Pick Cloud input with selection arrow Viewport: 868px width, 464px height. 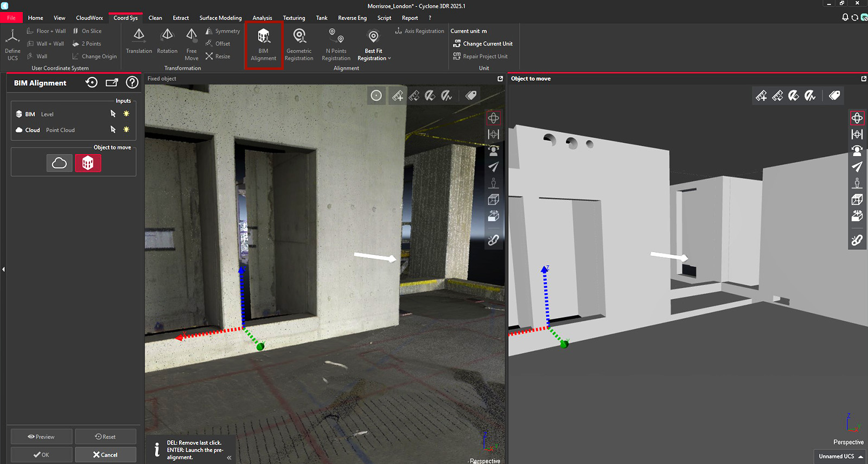click(x=113, y=130)
